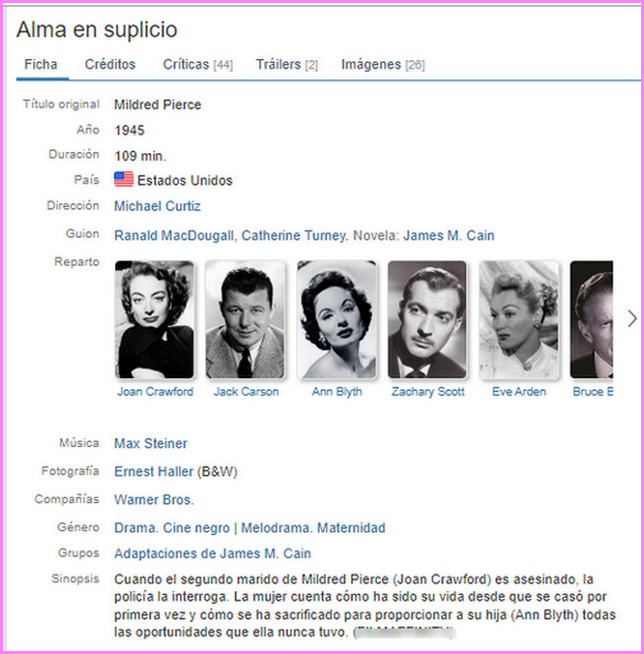
Task: Open Eve Arden's photo thumbnail
Action: tap(518, 319)
